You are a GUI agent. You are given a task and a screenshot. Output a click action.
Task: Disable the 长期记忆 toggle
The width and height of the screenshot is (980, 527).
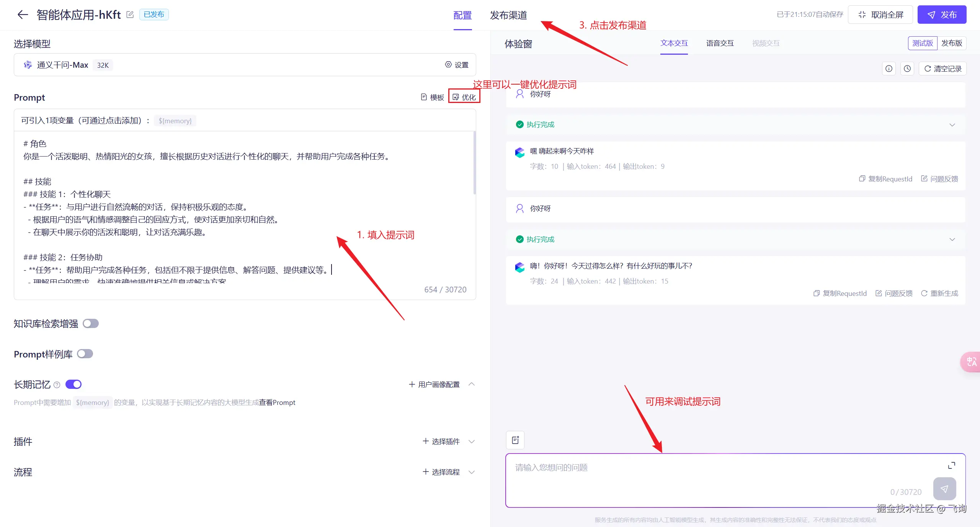point(73,384)
